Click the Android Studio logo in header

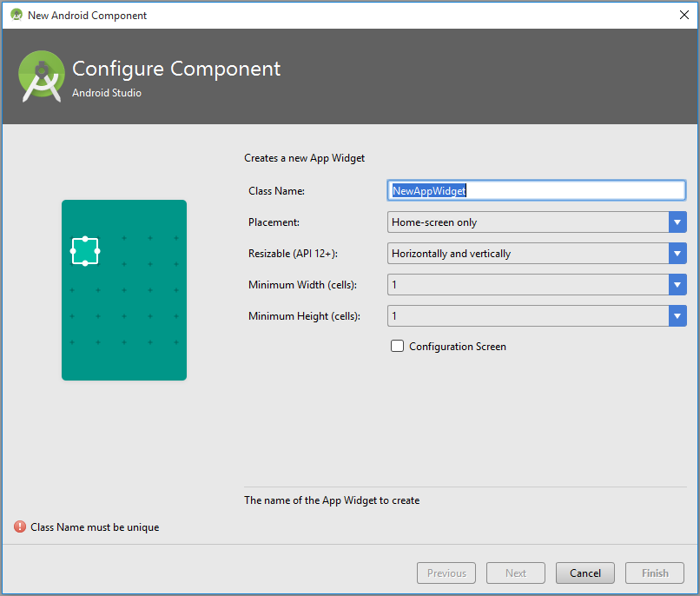coord(42,76)
